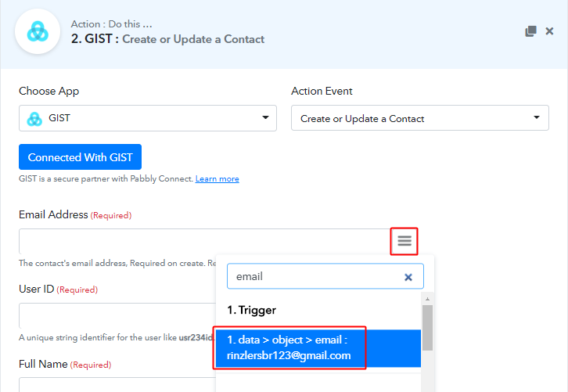Click the GIST app logo in header
This screenshot has height=392, width=568.
pos(38,31)
